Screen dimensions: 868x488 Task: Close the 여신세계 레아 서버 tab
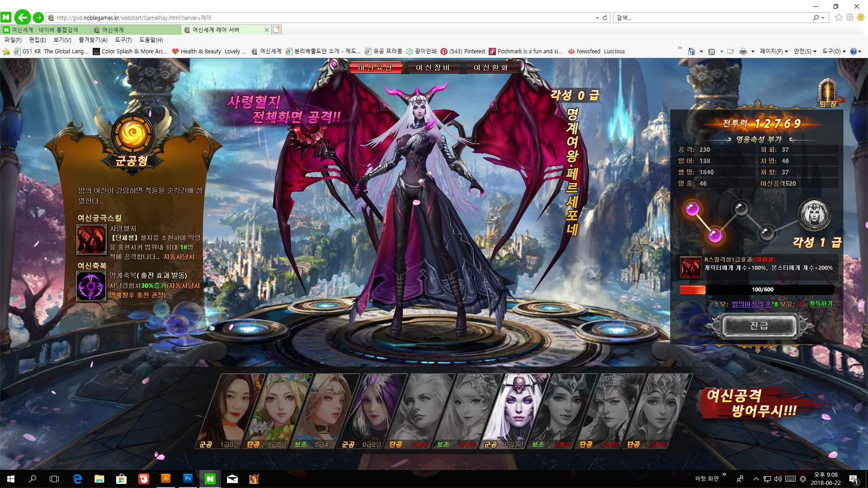(x=267, y=30)
